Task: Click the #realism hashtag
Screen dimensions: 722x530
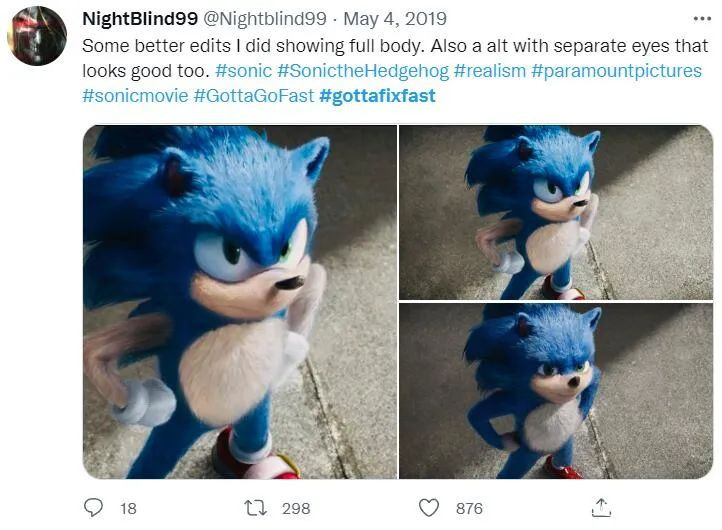Action: tap(489, 71)
